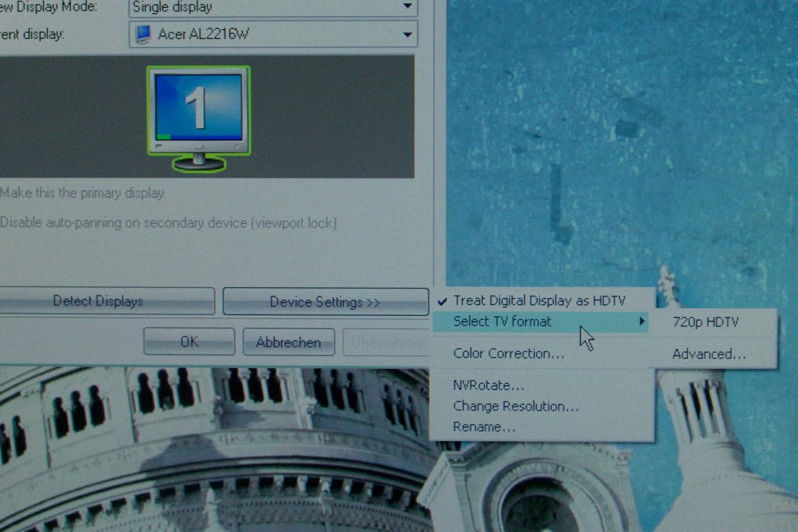Choose Rename... in Device Settings menu

(484, 427)
